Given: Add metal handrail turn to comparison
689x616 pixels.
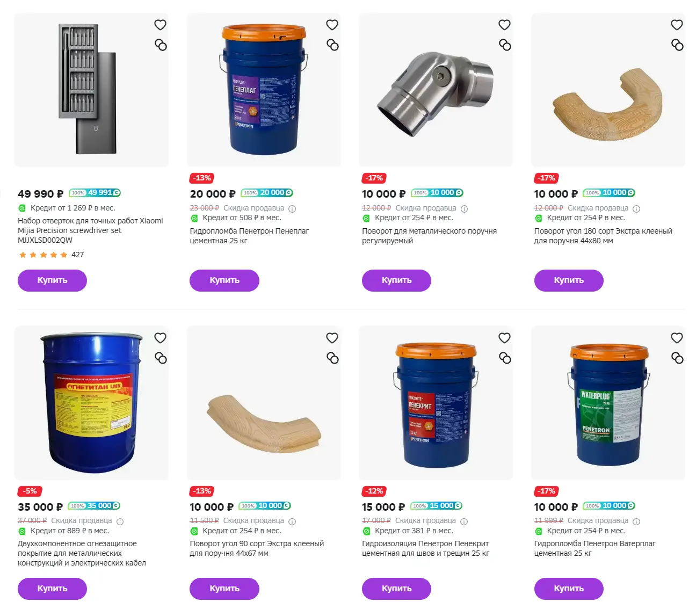Looking at the screenshot, I should click(x=505, y=45).
